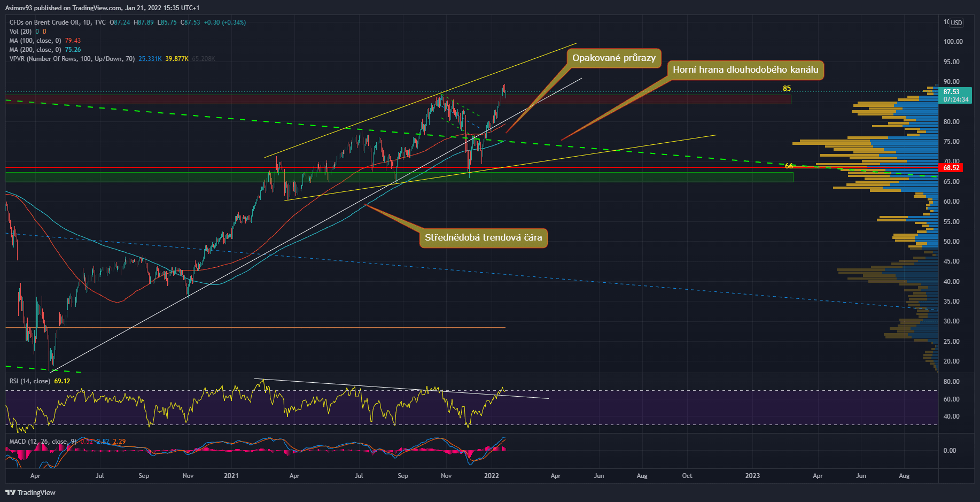Click the 'Opakované průrazy' callout note
Image resolution: width=980 pixels, height=502 pixels.
coord(613,58)
